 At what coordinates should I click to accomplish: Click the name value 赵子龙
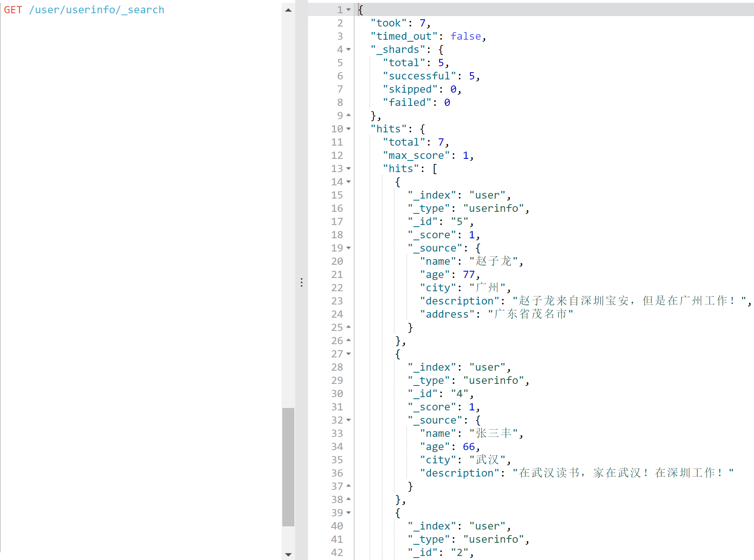point(494,261)
